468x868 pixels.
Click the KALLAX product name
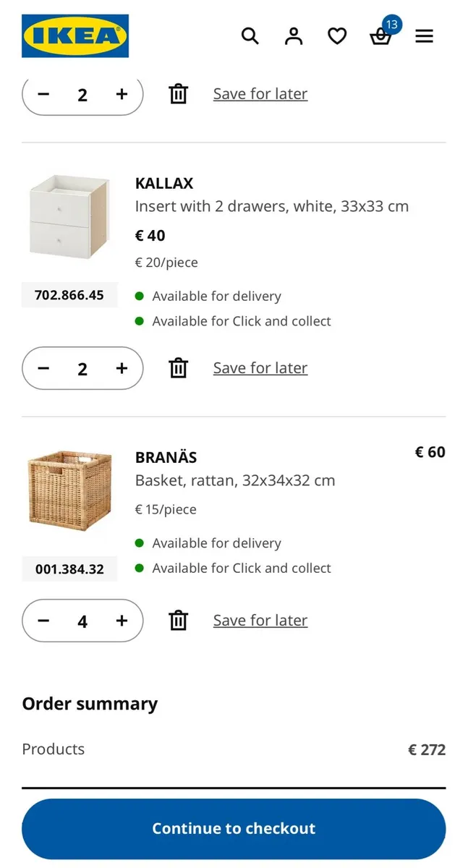coord(163,183)
